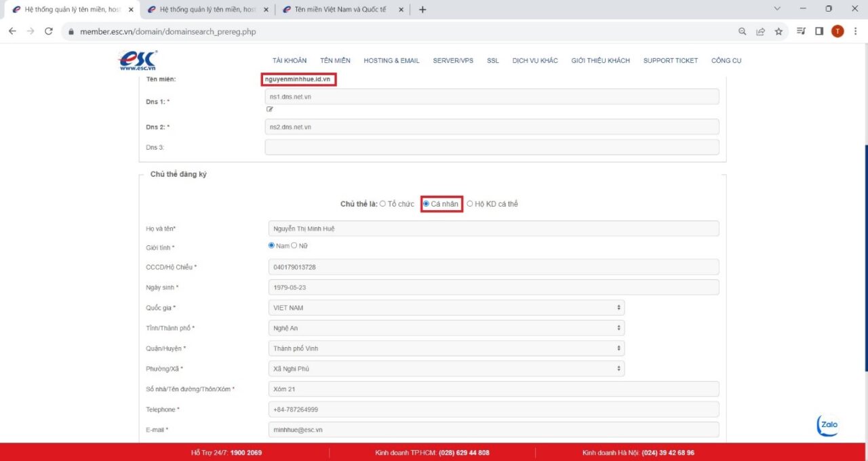Toggle the browser side panel icon
The height and width of the screenshot is (461, 868).
click(x=819, y=31)
